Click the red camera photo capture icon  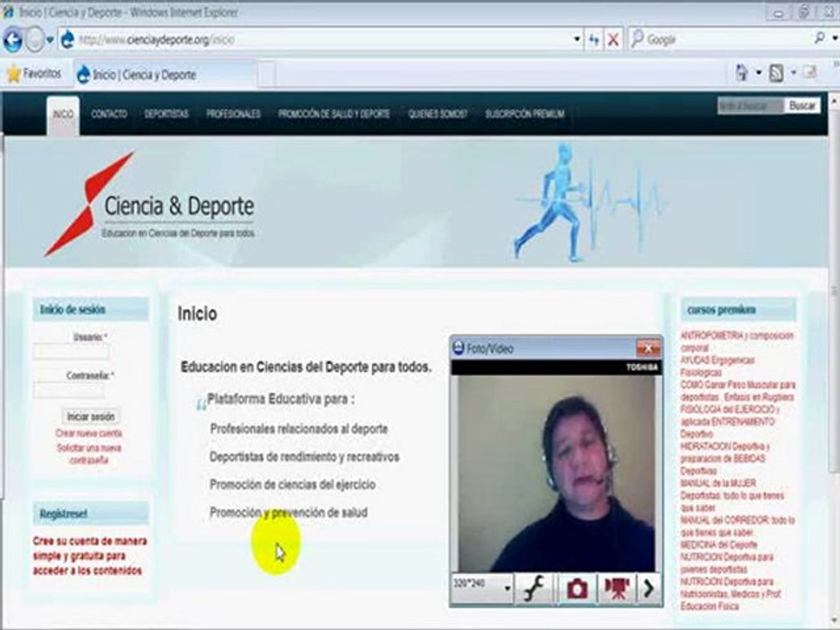[577, 589]
